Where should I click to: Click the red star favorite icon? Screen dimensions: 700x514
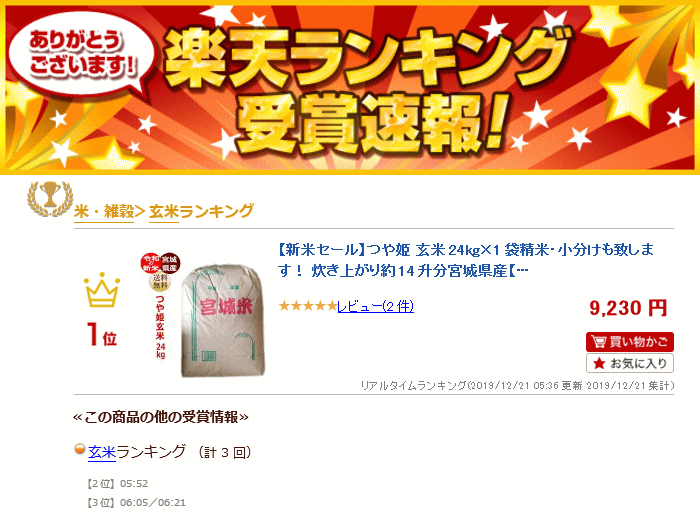(599, 363)
